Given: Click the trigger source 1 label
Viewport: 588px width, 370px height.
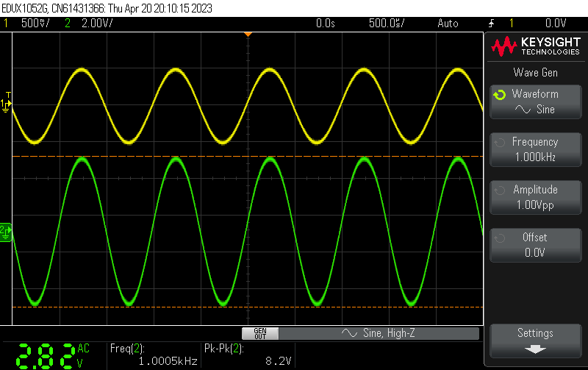Looking at the screenshot, I should coord(511,24).
